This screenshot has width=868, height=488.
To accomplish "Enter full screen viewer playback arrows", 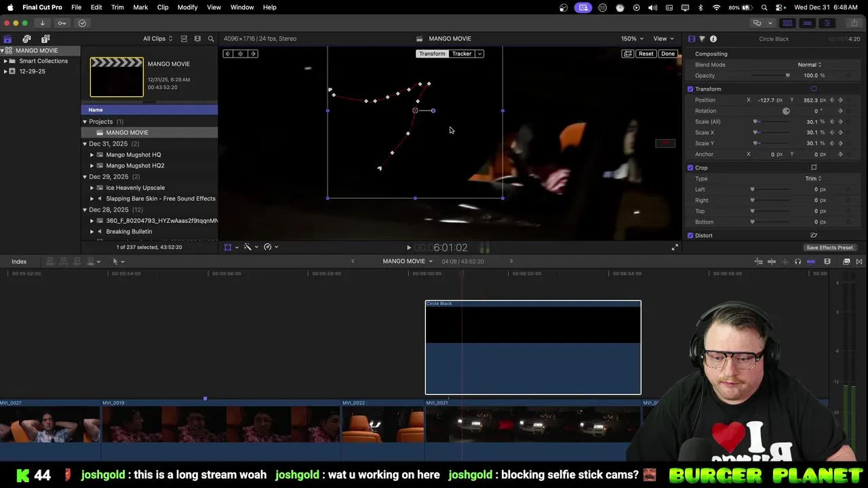I will 675,247.
